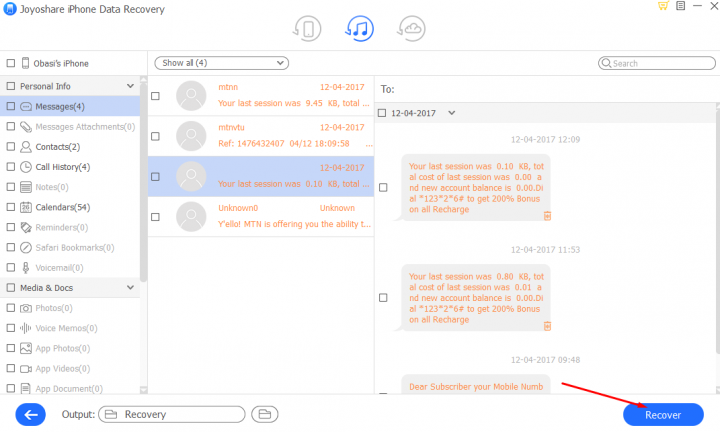This screenshot has width=720, height=432.
Task: Click the Joyoshare app logo icon
Action: point(9,9)
